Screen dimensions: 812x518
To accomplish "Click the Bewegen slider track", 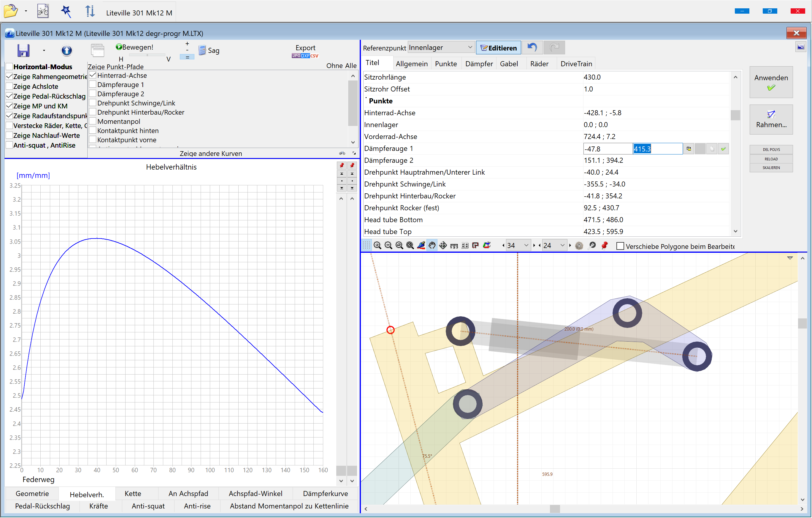I will click(148, 55).
